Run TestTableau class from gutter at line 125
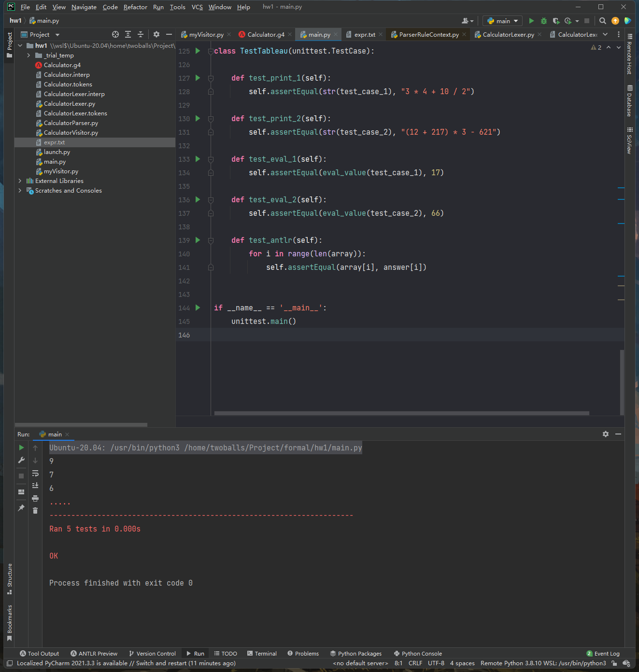The image size is (639, 672). (x=198, y=51)
